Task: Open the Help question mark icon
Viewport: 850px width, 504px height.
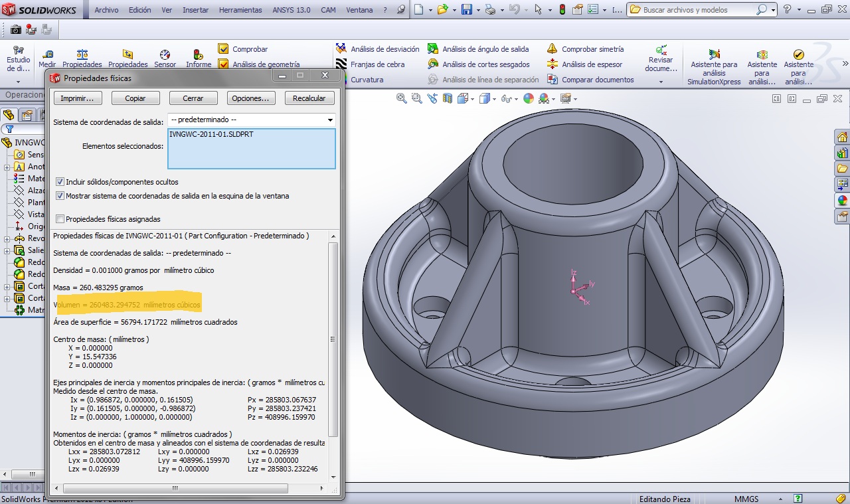Action: coord(787,10)
